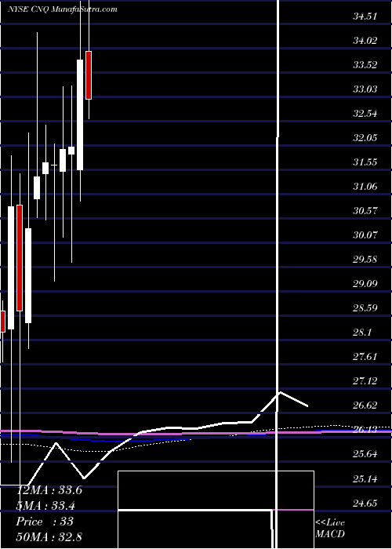Click price axis value 25.14

click(365, 478)
